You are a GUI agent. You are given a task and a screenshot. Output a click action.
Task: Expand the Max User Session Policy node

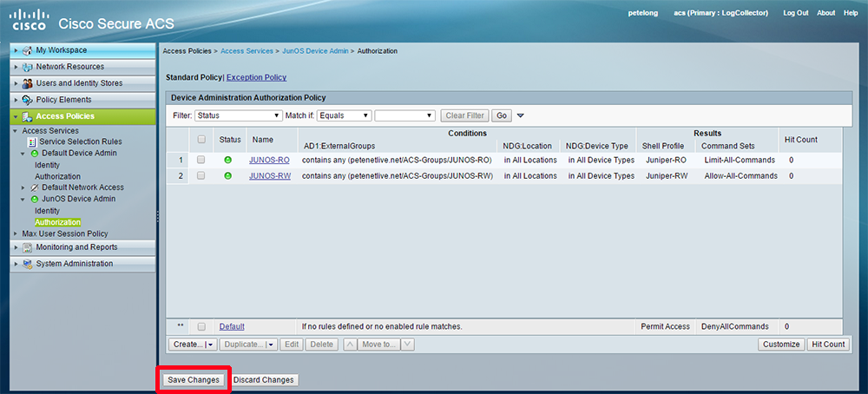pos(16,234)
